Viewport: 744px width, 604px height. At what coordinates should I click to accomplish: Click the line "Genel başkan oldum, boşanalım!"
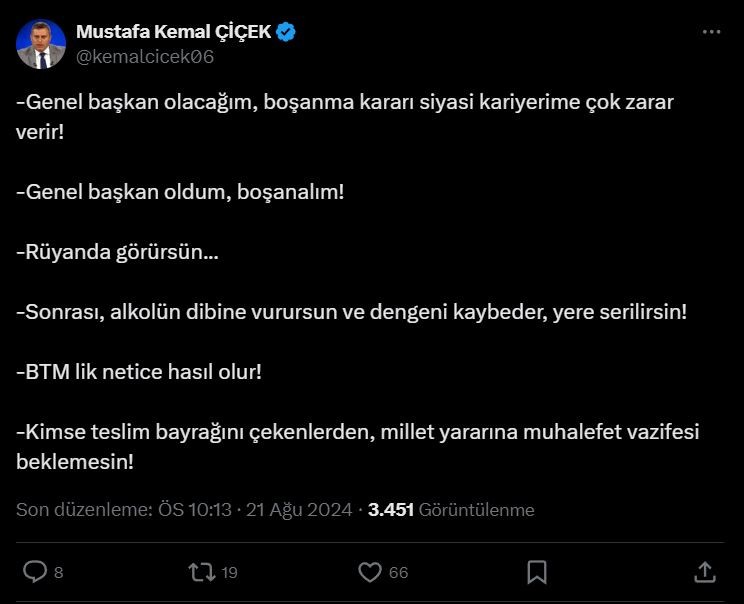click(x=181, y=191)
